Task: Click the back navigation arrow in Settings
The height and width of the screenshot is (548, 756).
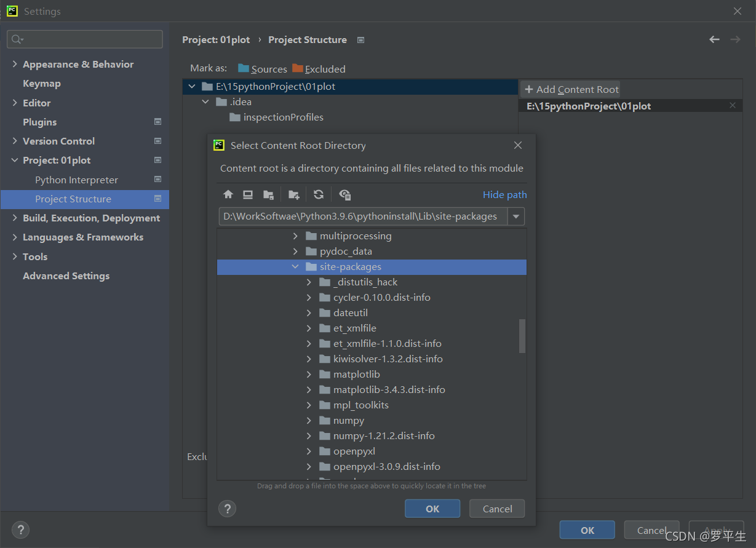Action: pyautogui.click(x=714, y=39)
